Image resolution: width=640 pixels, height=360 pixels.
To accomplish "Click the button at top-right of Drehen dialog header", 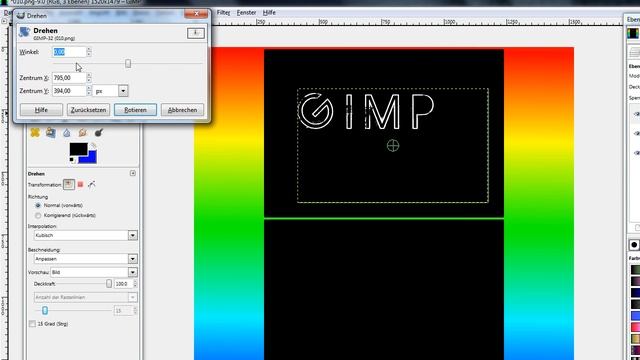I will point(196,33).
